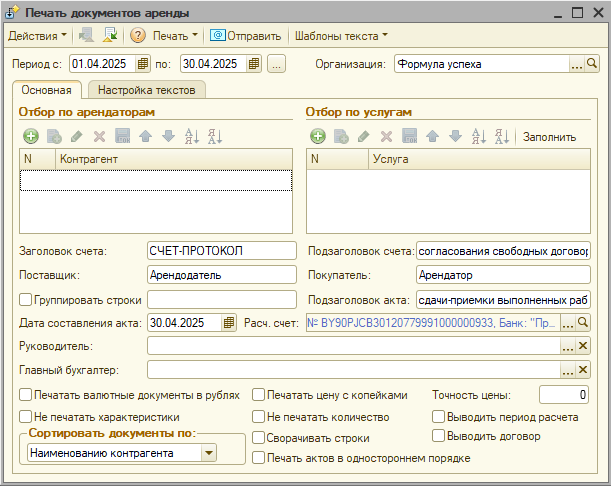Click the help question mark icon
This screenshot has height=486, width=611.
138,36
